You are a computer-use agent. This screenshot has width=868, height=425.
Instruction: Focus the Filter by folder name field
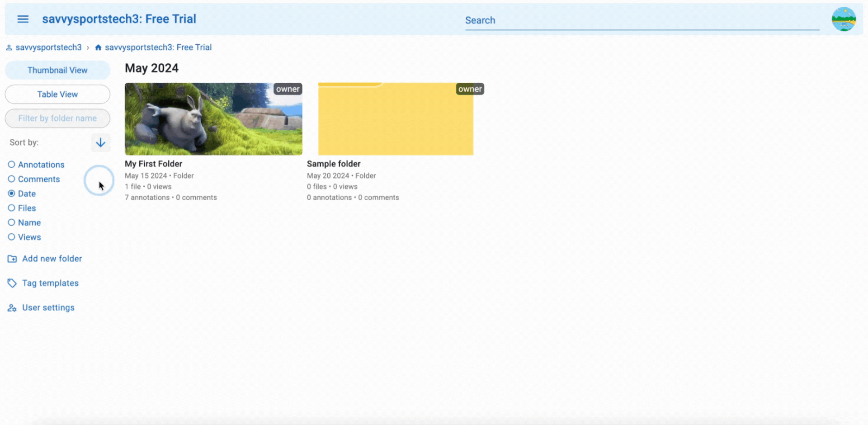tap(57, 118)
